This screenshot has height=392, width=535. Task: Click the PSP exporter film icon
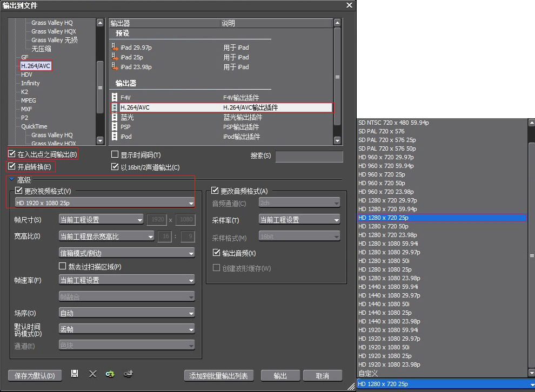[115, 127]
